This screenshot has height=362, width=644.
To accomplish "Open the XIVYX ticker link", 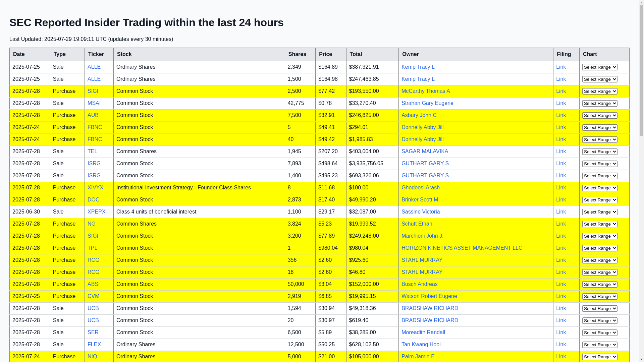I will tap(95, 188).
